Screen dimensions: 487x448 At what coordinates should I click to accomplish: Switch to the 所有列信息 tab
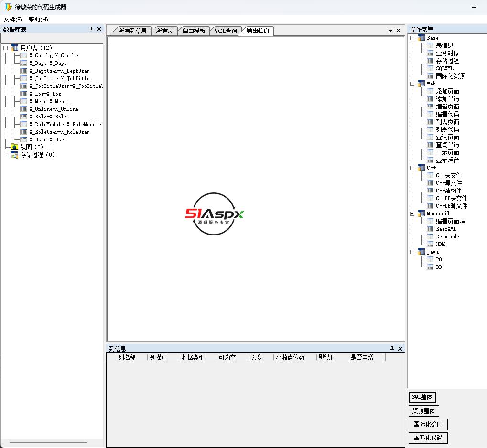pyautogui.click(x=132, y=31)
